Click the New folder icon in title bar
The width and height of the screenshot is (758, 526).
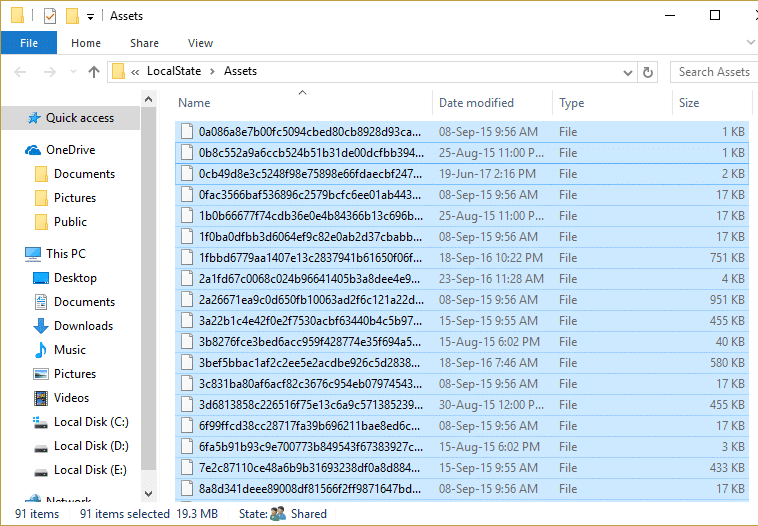(72, 16)
